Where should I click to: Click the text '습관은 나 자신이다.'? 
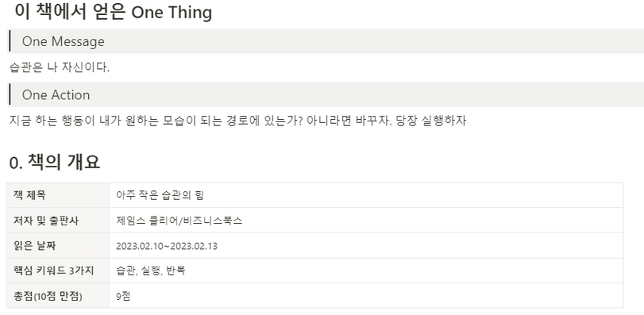click(x=60, y=67)
